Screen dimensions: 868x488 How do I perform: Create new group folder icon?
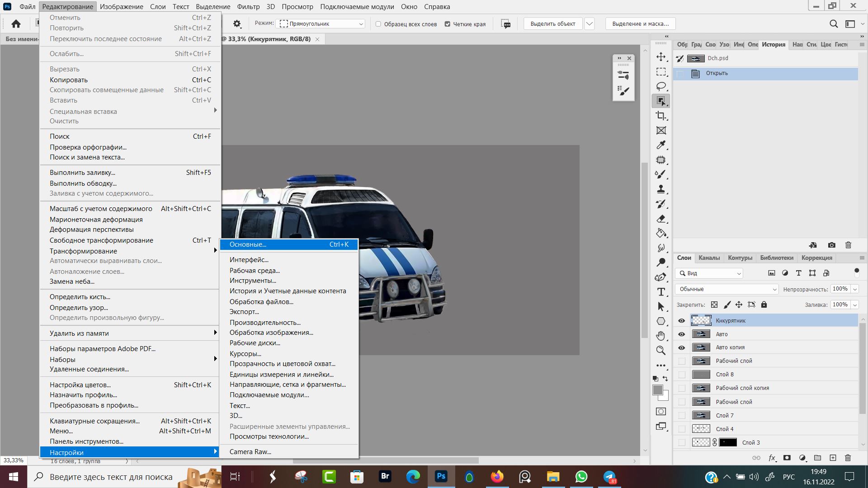click(x=817, y=458)
